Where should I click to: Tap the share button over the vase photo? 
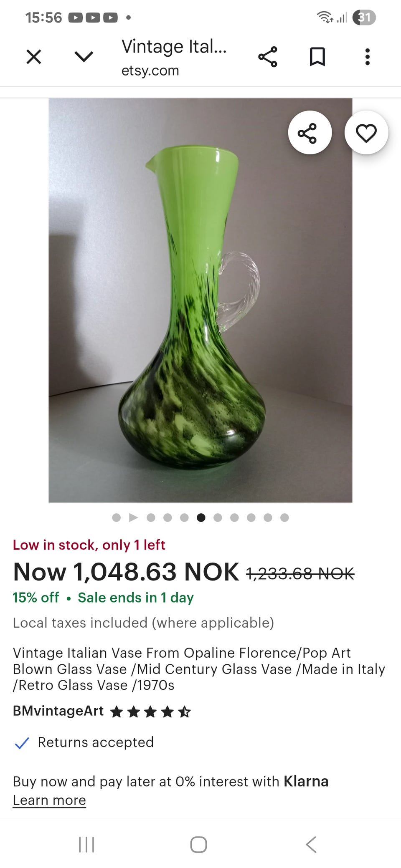click(x=310, y=133)
